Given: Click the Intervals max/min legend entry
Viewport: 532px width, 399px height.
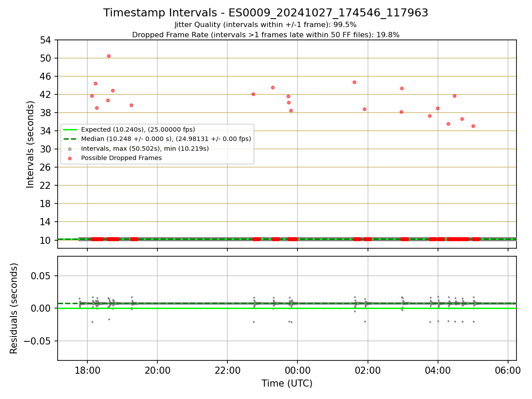Looking at the screenshot, I should click(x=145, y=149).
